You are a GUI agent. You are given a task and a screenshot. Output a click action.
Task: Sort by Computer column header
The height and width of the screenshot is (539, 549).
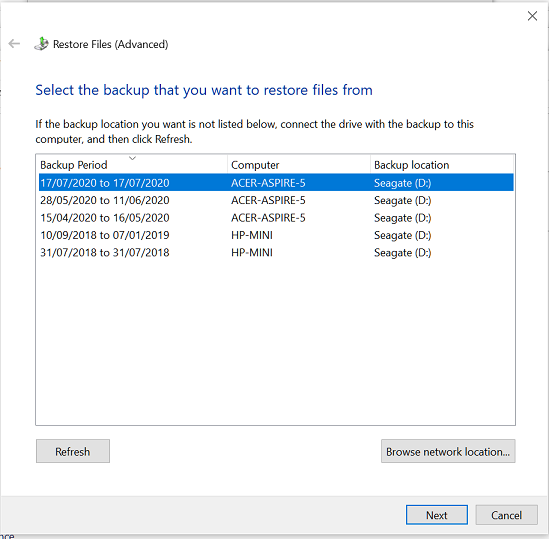coord(299,165)
